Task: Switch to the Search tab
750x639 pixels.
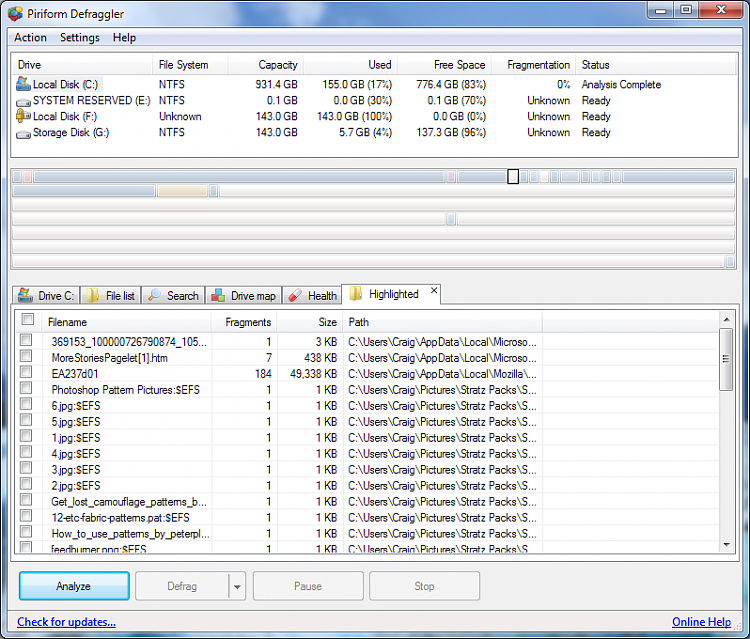Action: pos(173,296)
